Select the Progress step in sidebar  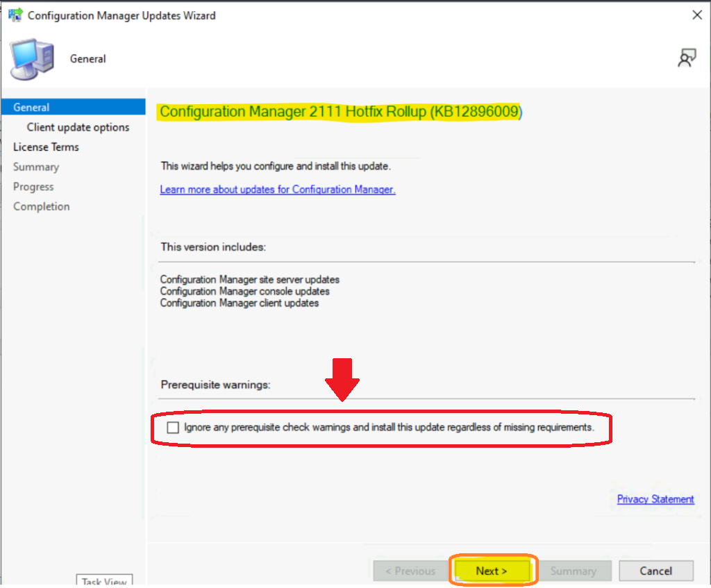(x=33, y=187)
